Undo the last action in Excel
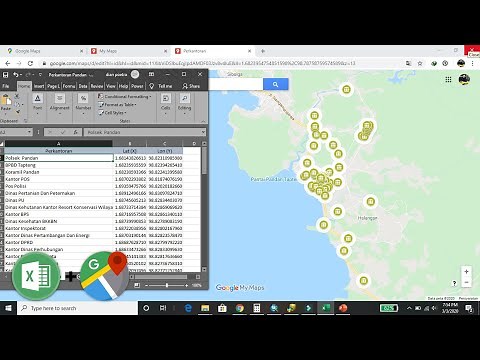Viewport: 480px width, 360px height. pos(15,75)
